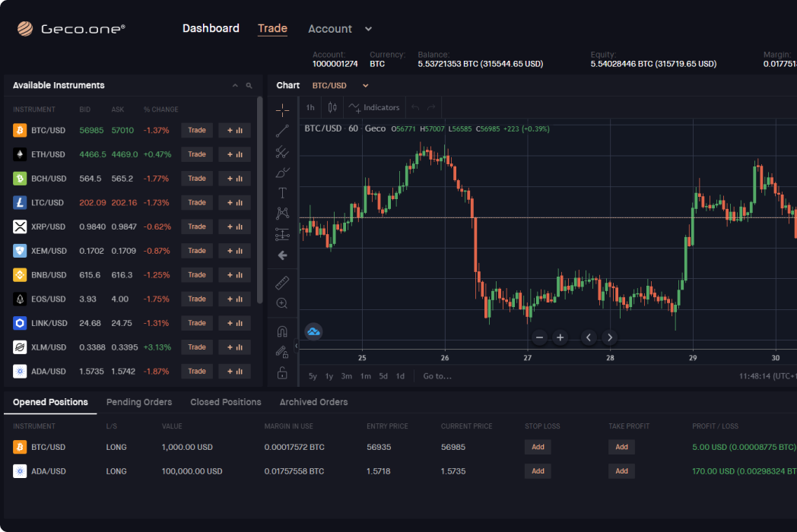Trade ETH/USD from the instruments list
797x532 pixels.
pyautogui.click(x=196, y=154)
